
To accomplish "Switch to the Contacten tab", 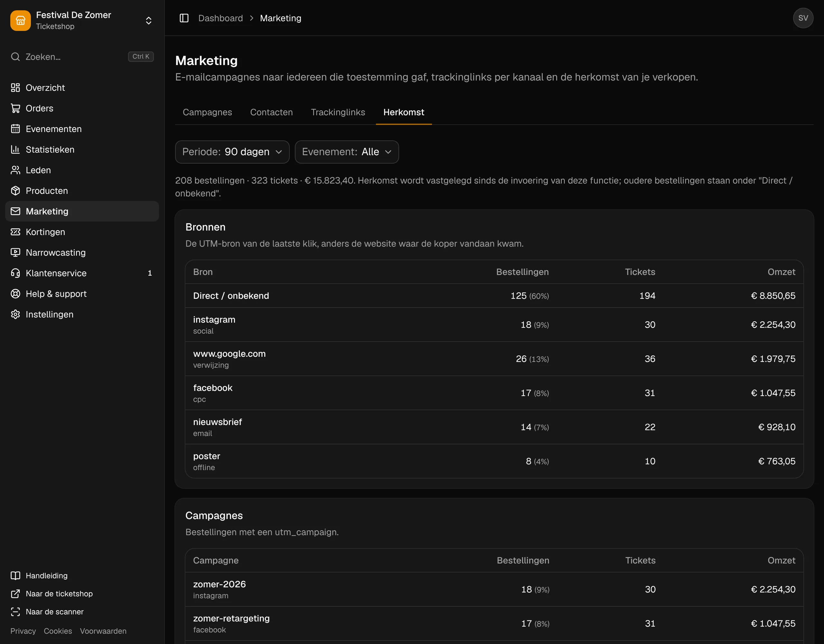I will point(272,112).
